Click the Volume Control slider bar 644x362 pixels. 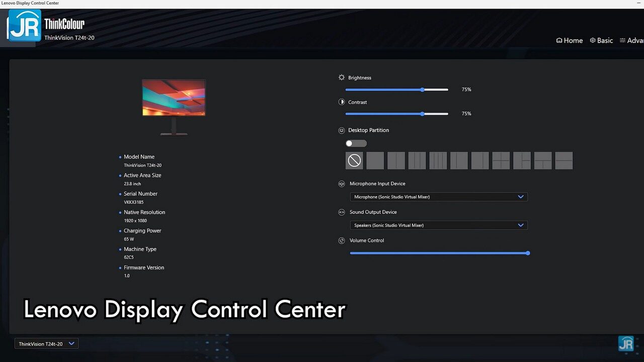click(439, 253)
